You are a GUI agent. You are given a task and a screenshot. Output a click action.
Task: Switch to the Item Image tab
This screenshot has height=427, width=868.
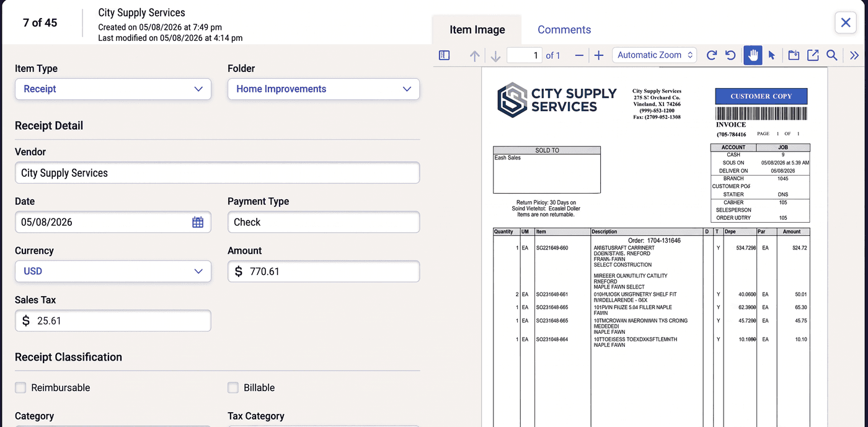[x=477, y=29]
